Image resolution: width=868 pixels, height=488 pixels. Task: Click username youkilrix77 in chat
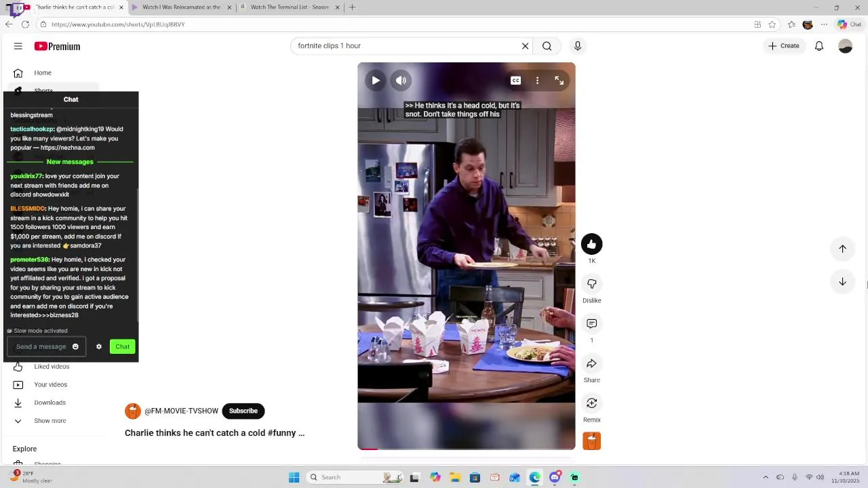26,176
